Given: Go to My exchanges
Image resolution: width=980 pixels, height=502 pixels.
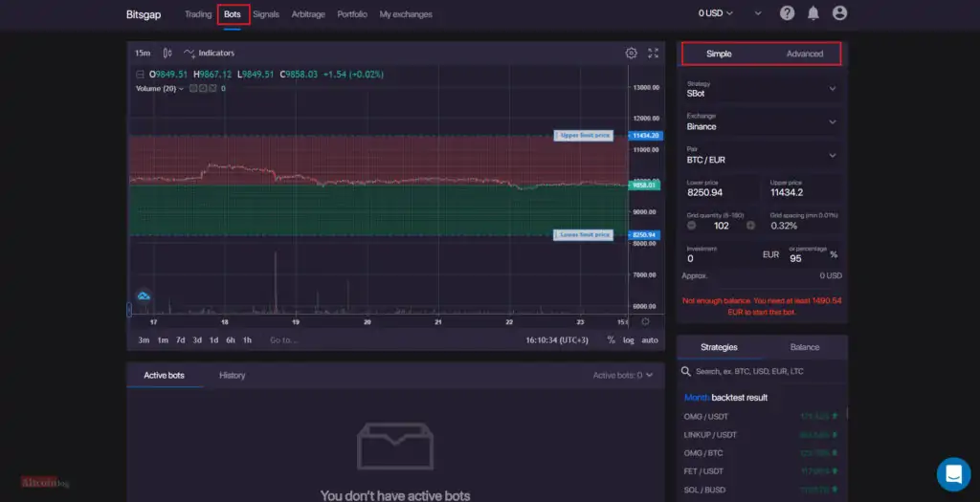Looking at the screenshot, I should 406,14.
